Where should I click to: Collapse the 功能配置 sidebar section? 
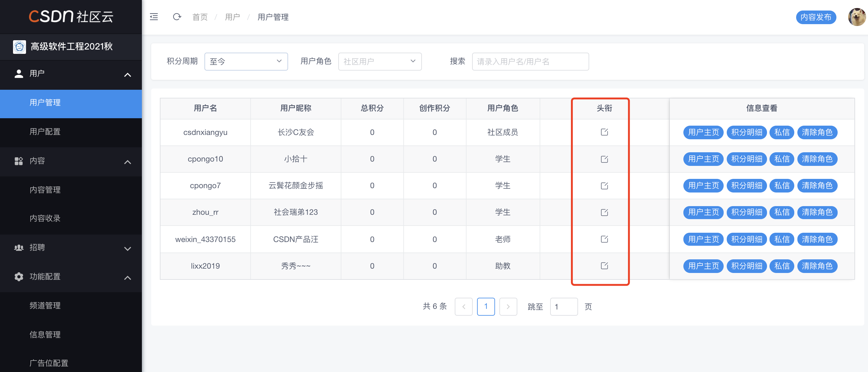click(x=127, y=277)
